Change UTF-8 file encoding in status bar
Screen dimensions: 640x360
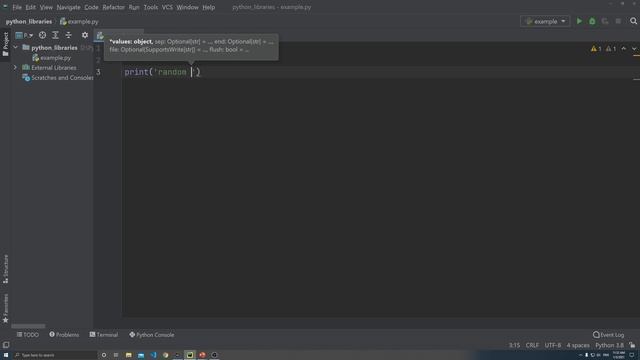[x=553, y=345]
